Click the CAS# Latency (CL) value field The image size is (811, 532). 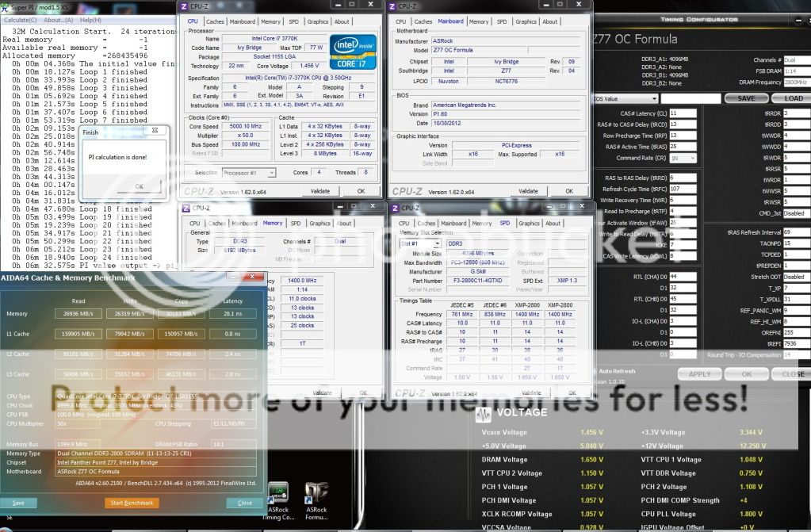pos(683,113)
